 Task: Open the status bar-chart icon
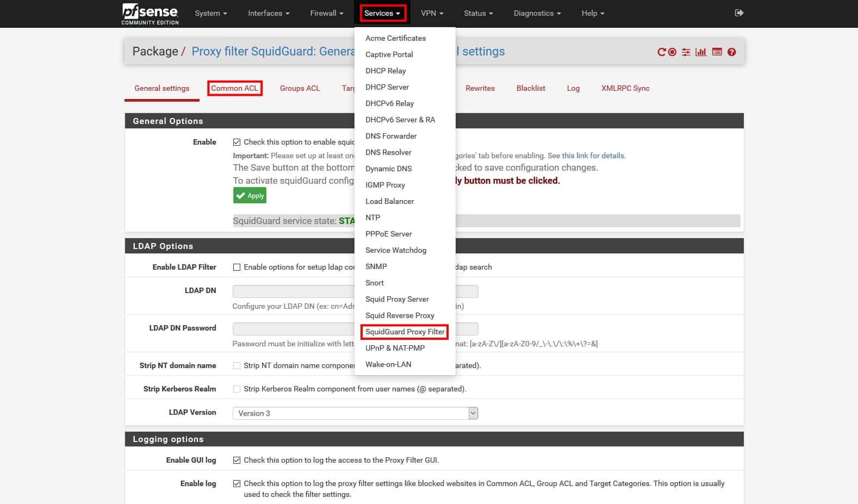(701, 52)
